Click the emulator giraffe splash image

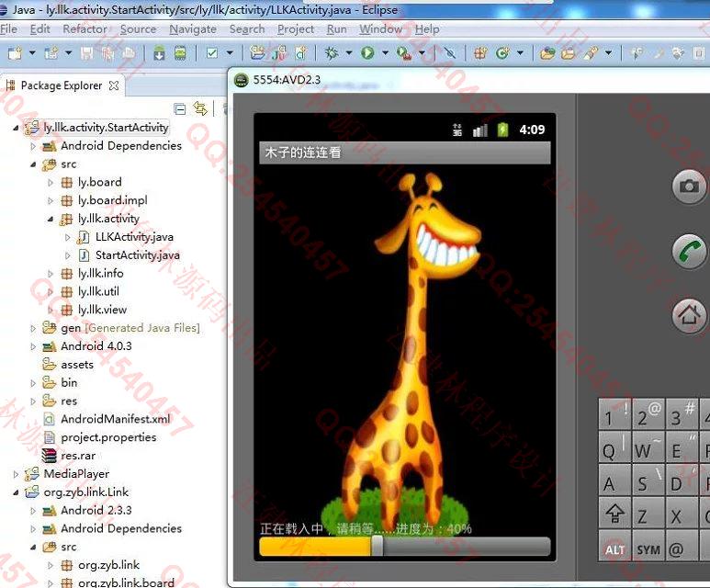click(x=404, y=354)
